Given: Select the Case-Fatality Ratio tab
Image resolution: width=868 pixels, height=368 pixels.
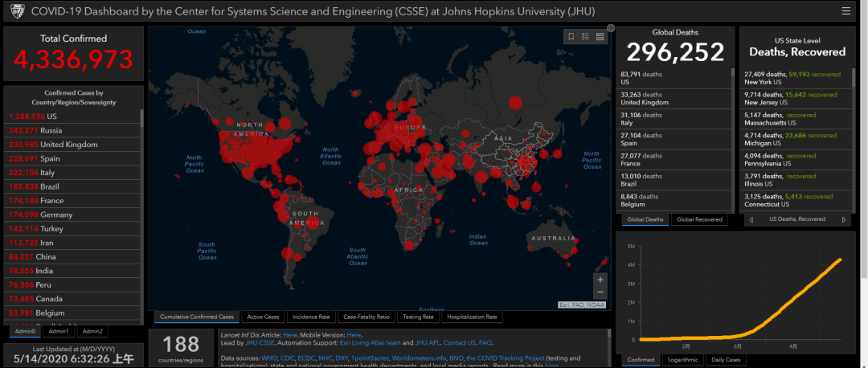Looking at the screenshot, I should tap(366, 317).
